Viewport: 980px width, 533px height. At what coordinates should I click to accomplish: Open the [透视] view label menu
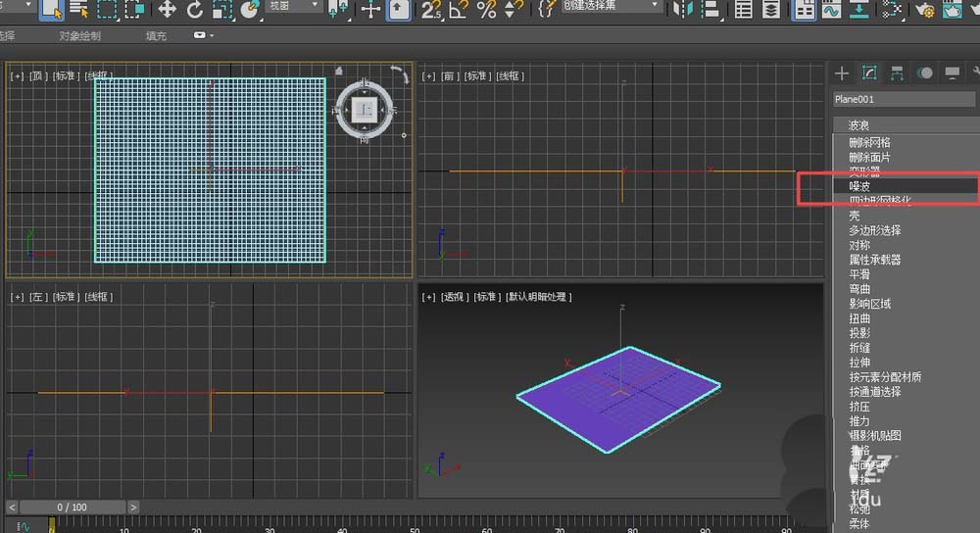(x=455, y=297)
